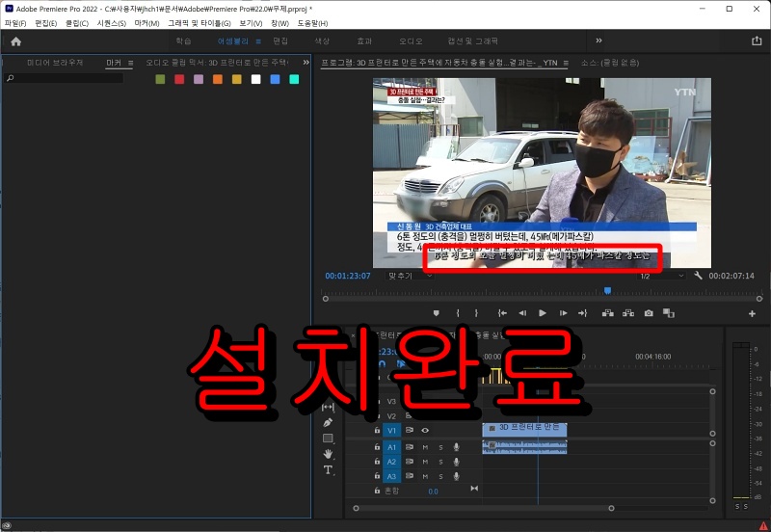Enable voice-over record on track A1

pos(456,447)
